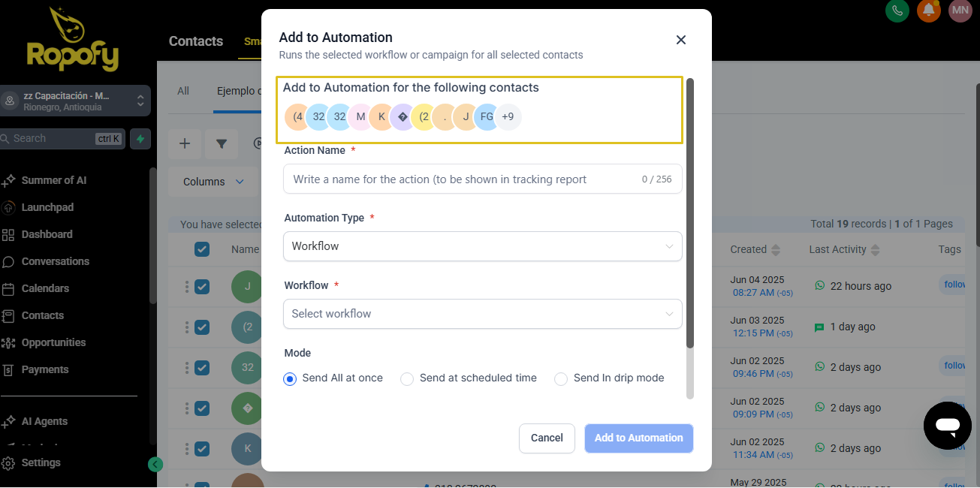Viewport: 980px width, 488px height.
Task: Open the Columns dropdown
Action: tap(214, 182)
